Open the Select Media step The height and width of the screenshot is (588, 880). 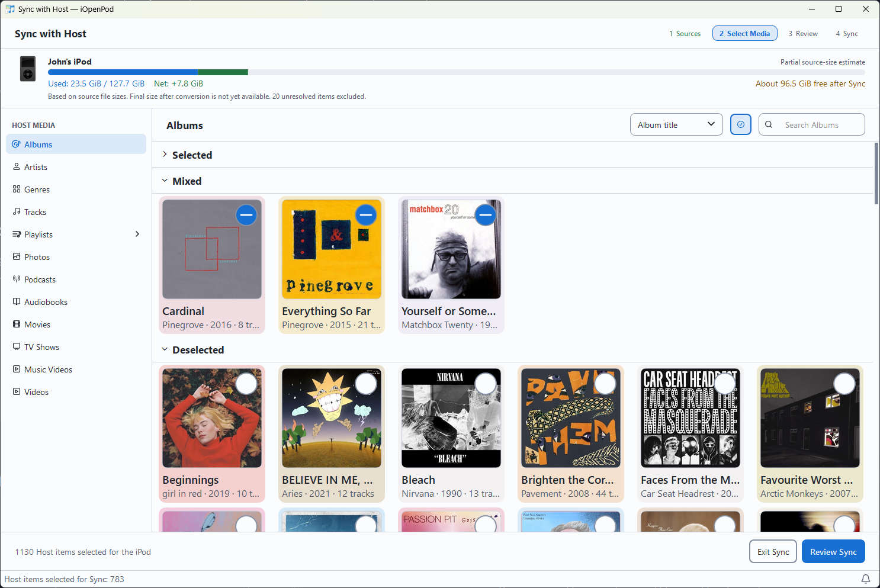click(745, 34)
